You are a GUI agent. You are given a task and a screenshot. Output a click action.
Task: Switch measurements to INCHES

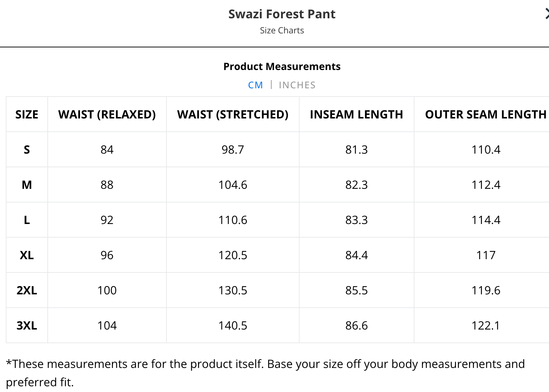coord(297,85)
